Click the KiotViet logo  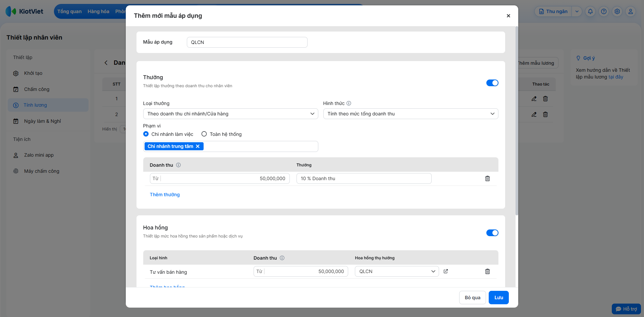coord(24,11)
